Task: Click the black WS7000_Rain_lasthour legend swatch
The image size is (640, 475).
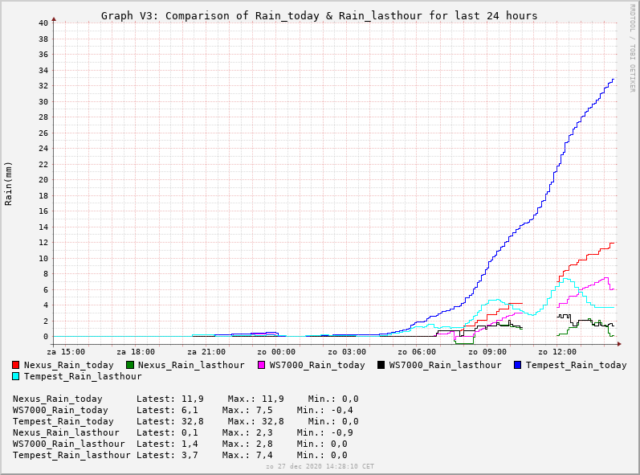Action: pyautogui.click(x=383, y=366)
